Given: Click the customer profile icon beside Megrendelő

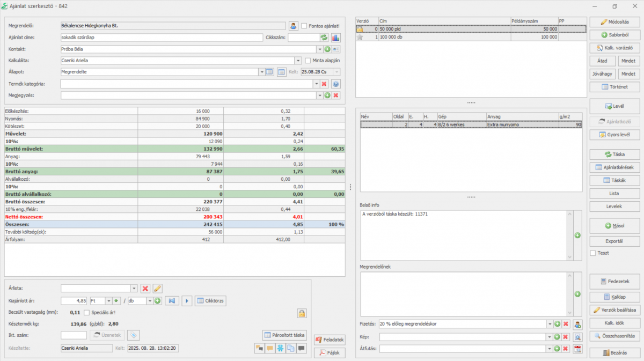Looking at the screenshot, I should (294, 26).
